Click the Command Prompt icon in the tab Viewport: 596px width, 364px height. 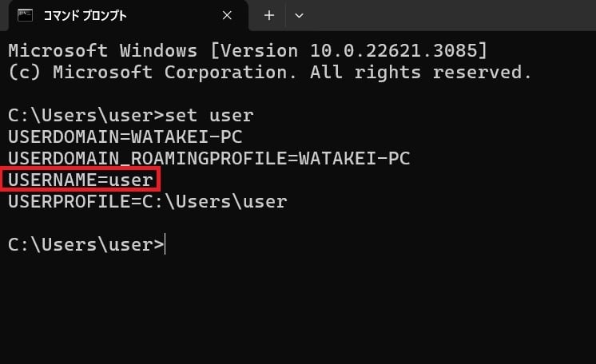click(26, 16)
